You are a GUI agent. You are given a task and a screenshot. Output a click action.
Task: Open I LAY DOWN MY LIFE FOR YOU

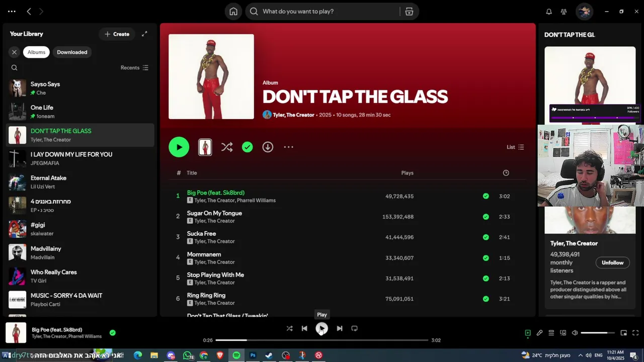pos(80,158)
